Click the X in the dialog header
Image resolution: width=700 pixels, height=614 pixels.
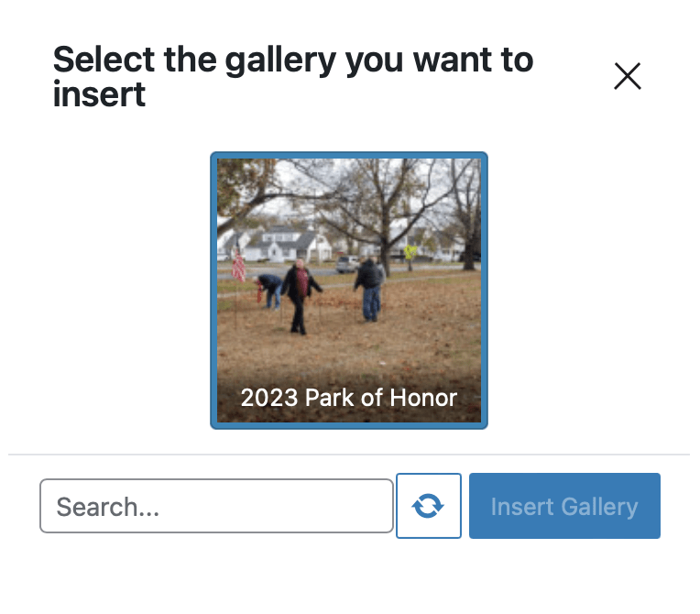(628, 77)
